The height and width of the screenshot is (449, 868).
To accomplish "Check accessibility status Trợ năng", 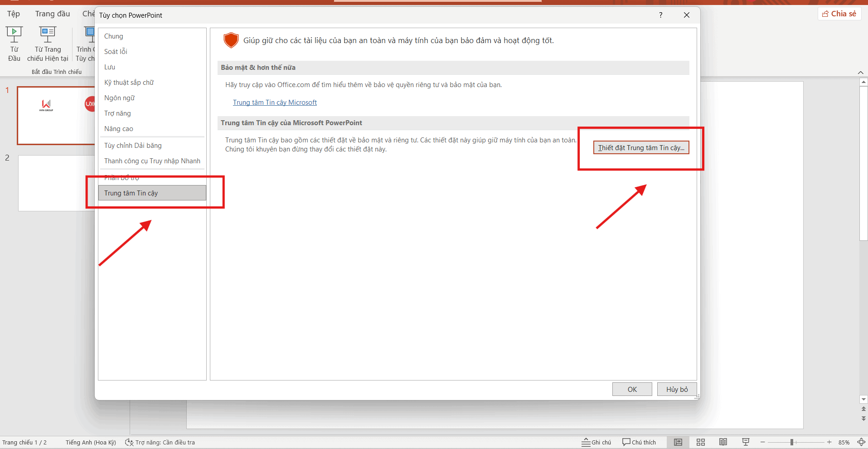I will 160,442.
